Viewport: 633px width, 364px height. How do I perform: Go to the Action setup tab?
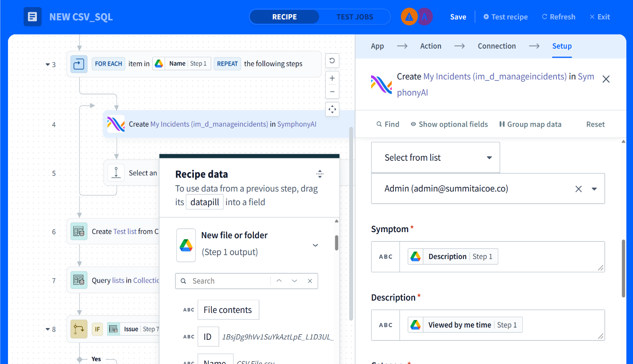[x=431, y=46]
